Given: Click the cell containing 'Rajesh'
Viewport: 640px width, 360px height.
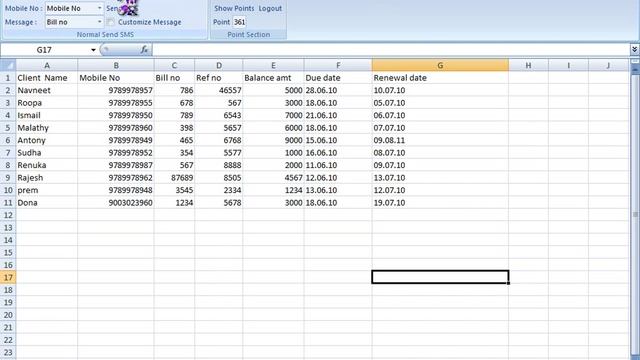Looking at the screenshot, I should click(47, 178).
